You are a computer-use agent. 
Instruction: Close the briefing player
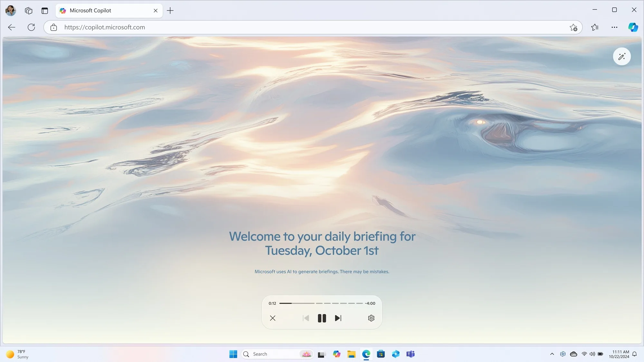[x=273, y=318]
